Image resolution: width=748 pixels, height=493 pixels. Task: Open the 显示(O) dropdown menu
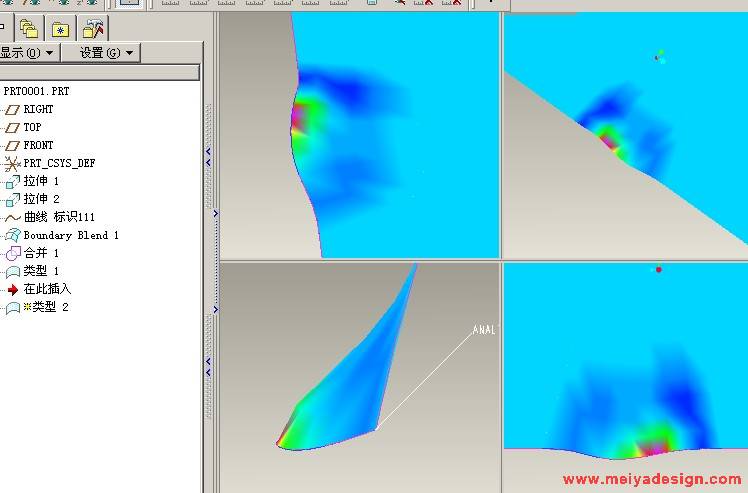(x=28, y=52)
